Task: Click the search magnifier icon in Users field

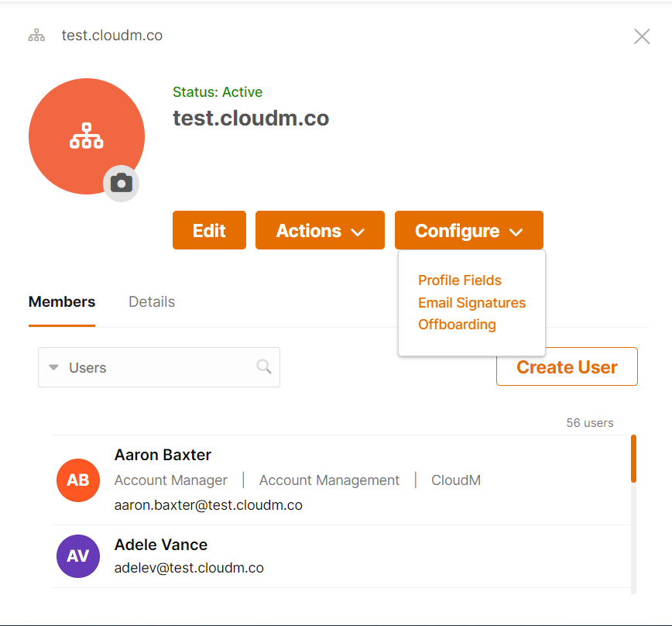Action: point(263,366)
